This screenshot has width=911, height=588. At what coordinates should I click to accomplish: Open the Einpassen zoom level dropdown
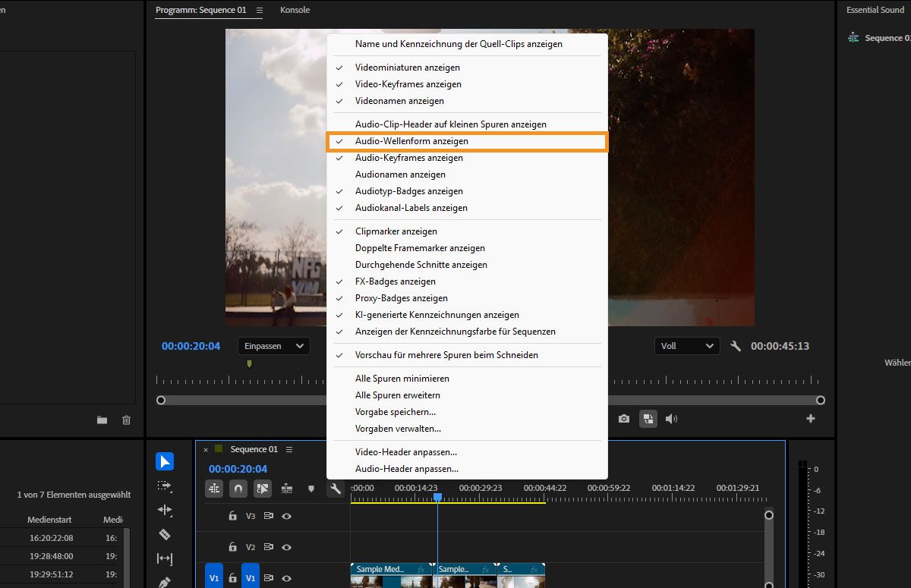click(x=273, y=345)
